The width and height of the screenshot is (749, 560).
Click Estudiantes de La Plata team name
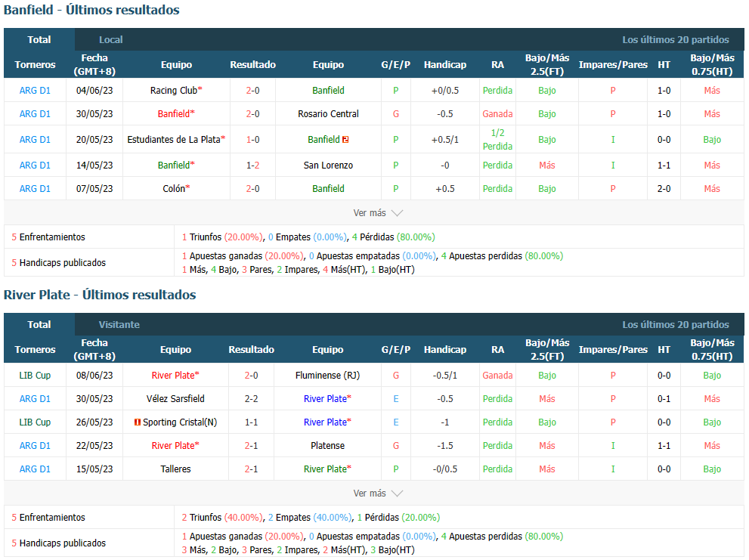click(x=174, y=140)
